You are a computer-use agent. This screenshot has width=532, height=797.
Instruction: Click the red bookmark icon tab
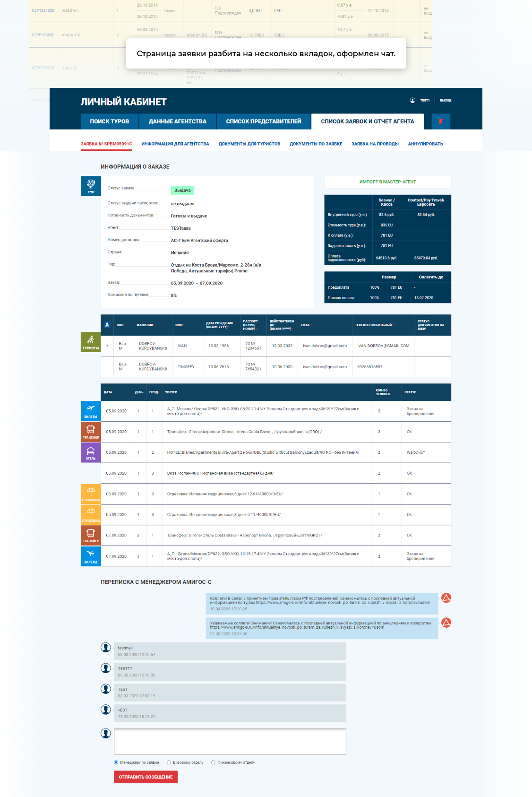(x=440, y=121)
